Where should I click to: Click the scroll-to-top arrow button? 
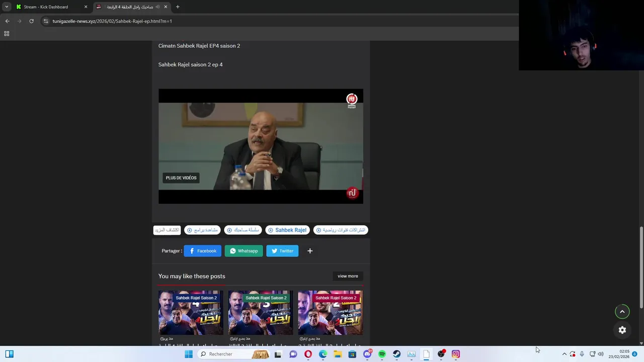pos(622,312)
